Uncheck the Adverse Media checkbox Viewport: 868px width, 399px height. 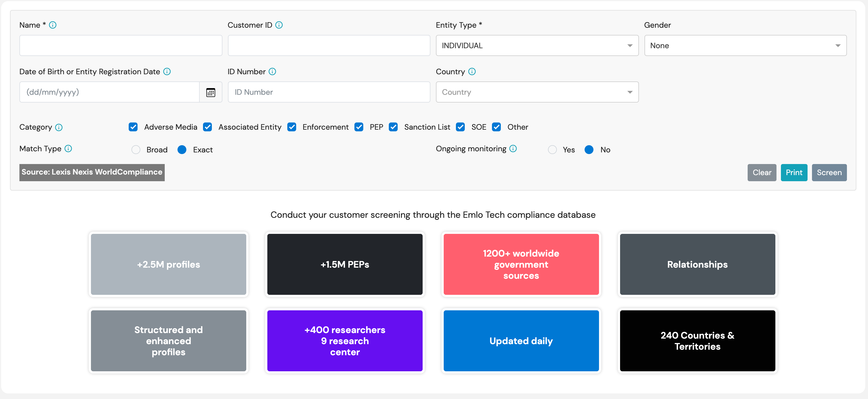tap(133, 127)
